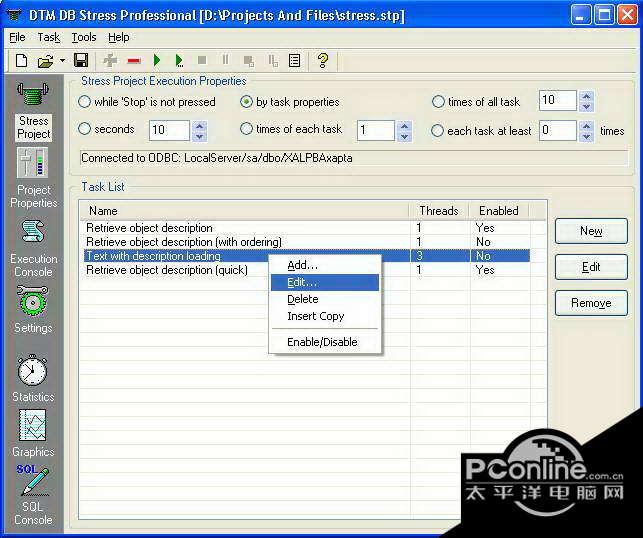Open the Stress Project sidebar page
This screenshot has width=643, height=538.
[33, 112]
